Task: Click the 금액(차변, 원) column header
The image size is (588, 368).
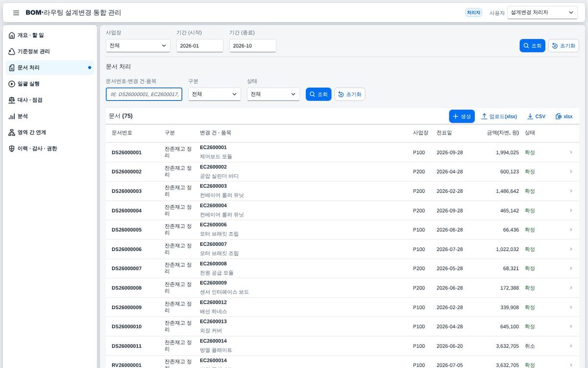Action: pyautogui.click(x=503, y=133)
